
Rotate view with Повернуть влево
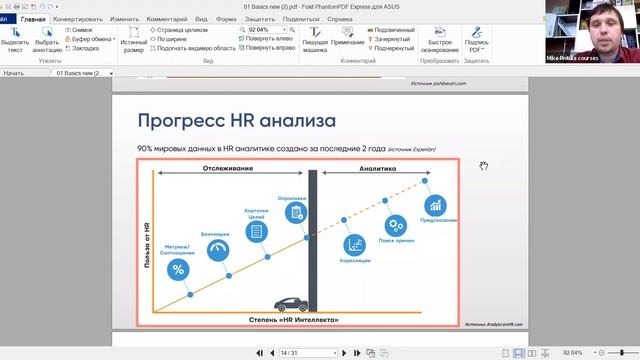266,38
